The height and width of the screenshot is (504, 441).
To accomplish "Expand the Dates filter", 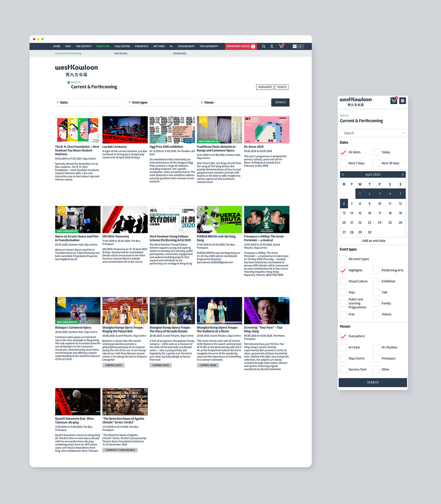I will click(89, 102).
